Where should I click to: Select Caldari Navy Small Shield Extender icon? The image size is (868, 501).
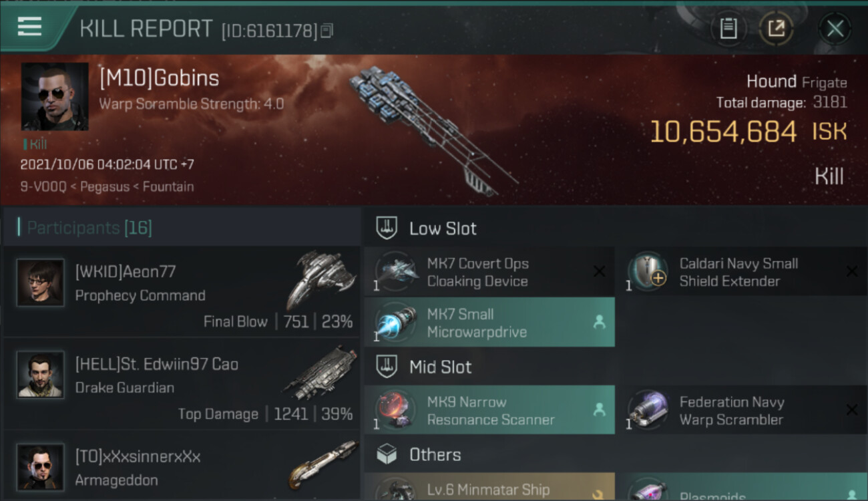(648, 272)
